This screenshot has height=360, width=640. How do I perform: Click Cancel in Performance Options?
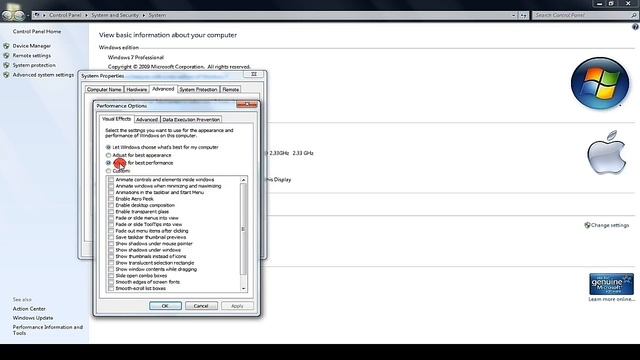coord(201,306)
